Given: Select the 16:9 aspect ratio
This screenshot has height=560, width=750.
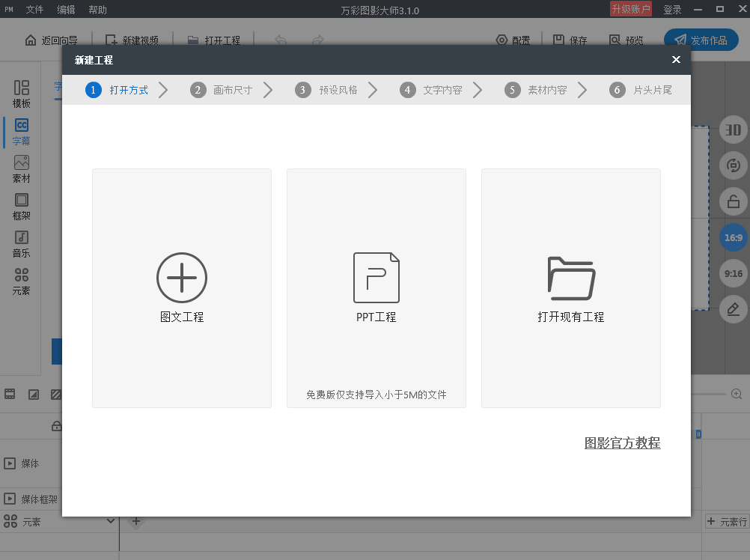Looking at the screenshot, I should 734,237.
